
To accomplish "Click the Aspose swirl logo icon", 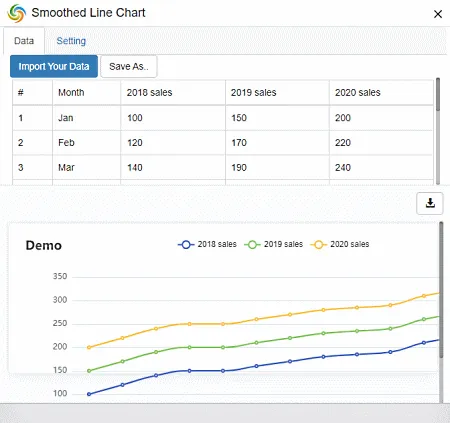I will [17, 13].
